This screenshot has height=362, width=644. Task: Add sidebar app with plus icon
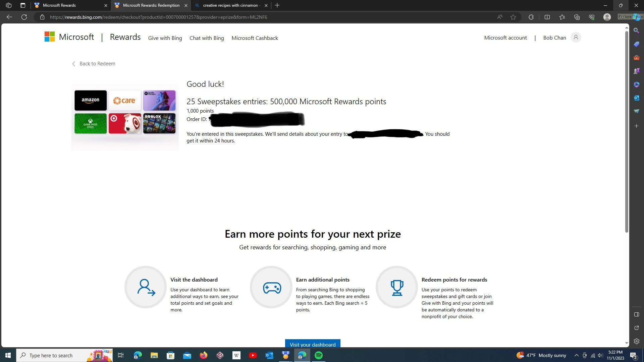pyautogui.click(x=636, y=126)
